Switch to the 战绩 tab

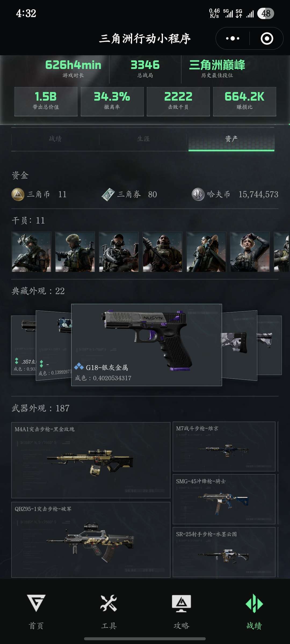pos(55,139)
